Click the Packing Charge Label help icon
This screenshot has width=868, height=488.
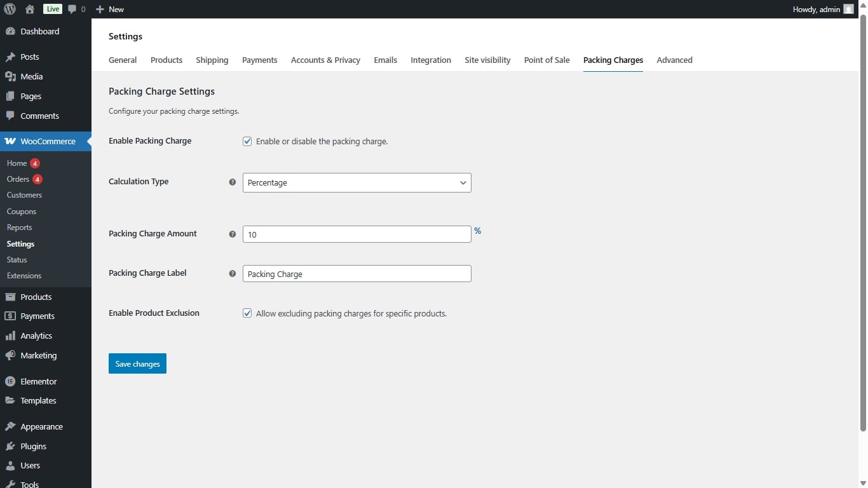(233, 274)
